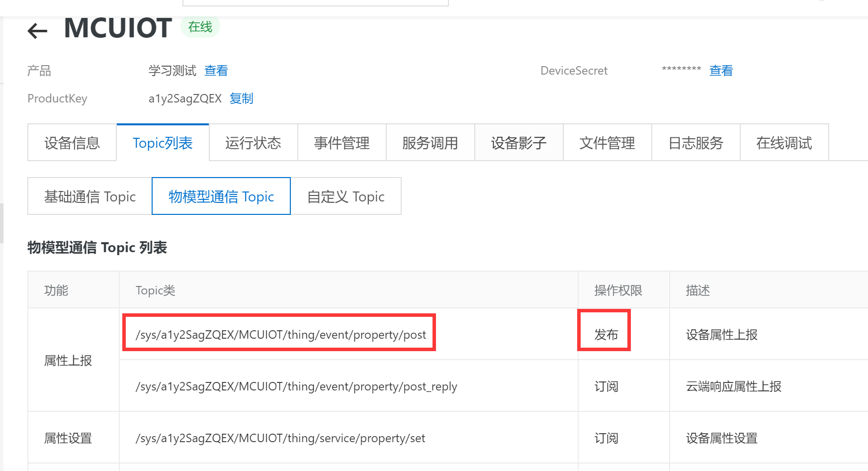Image resolution: width=868 pixels, height=471 pixels.
Task: Select the 日志服务 tab
Action: [x=695, y=143]
